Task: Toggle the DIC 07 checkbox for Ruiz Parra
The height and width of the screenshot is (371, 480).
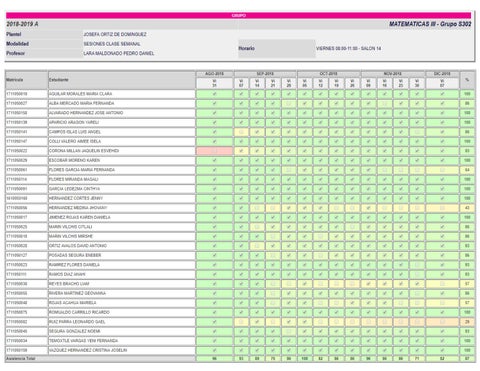Action: click(x=442, y=322)
